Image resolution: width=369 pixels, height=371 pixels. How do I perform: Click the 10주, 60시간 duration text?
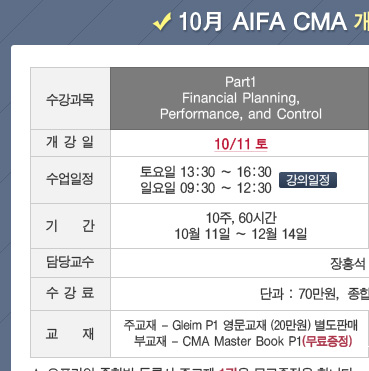[x=241, y=218]
